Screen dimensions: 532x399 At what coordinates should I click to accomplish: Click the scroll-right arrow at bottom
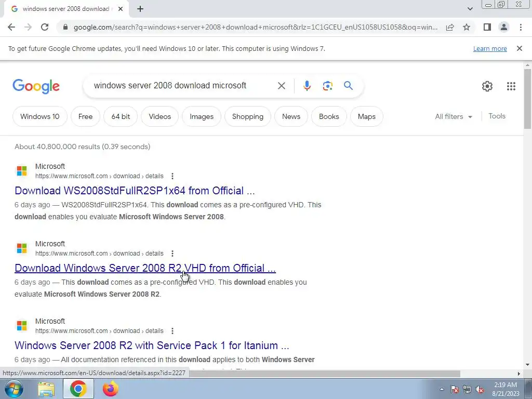coord(518,374)
